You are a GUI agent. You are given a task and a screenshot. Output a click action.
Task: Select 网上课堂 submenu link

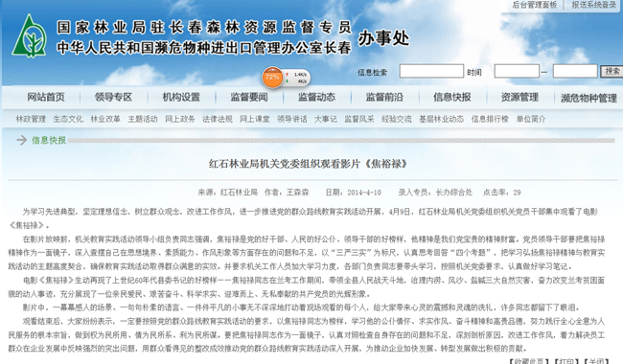tap(255, 119)
